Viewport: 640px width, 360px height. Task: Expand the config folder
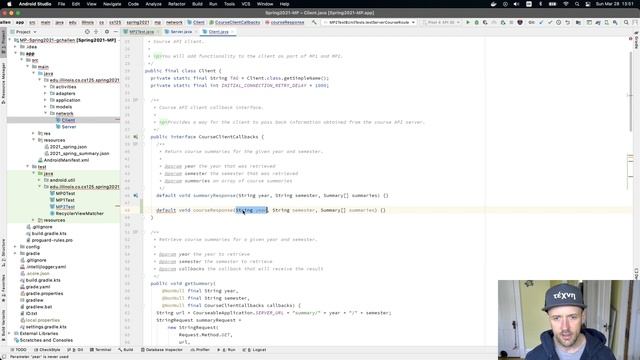pyautogui.click(x=16, y=247)
